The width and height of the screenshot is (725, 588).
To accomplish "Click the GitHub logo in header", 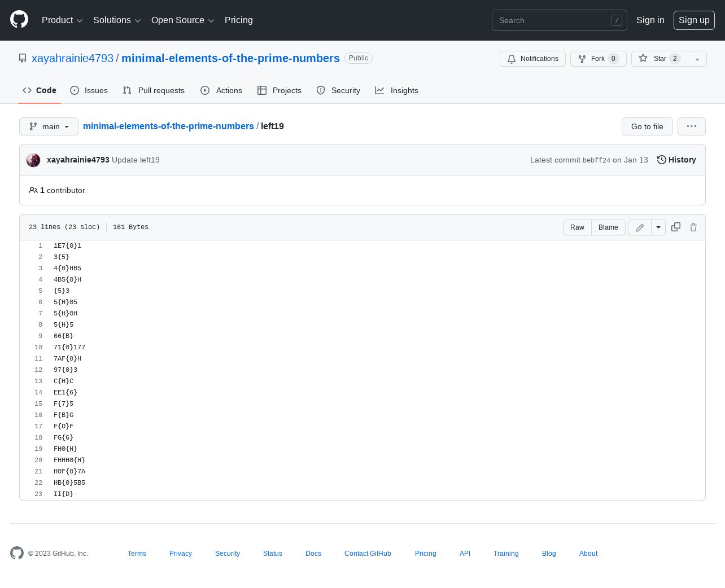I will point(19,20).
